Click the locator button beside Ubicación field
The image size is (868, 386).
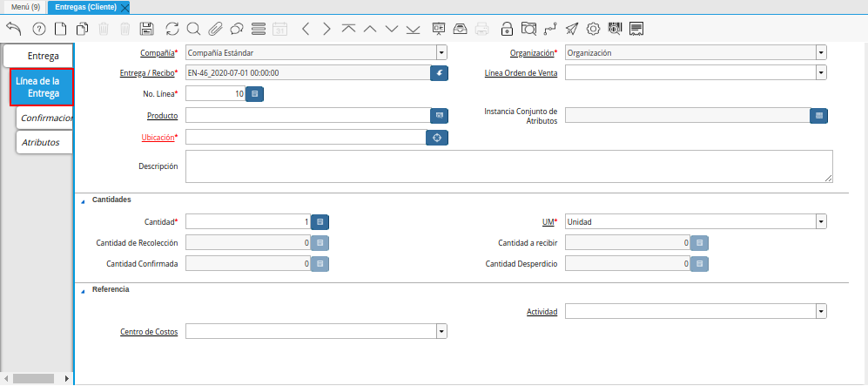point(437,138)
